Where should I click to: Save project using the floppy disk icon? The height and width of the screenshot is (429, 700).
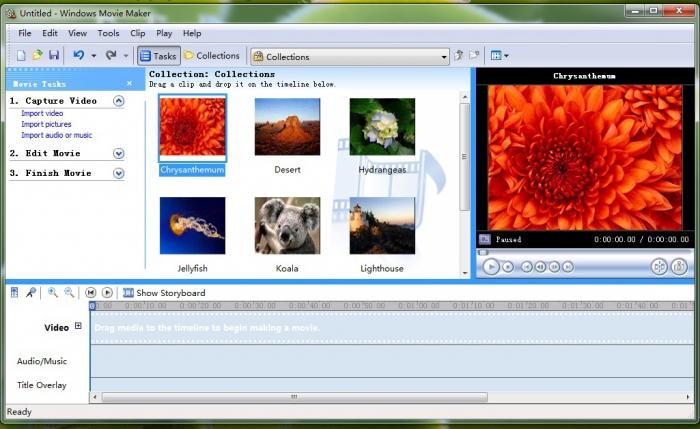(x=54, y=55)
